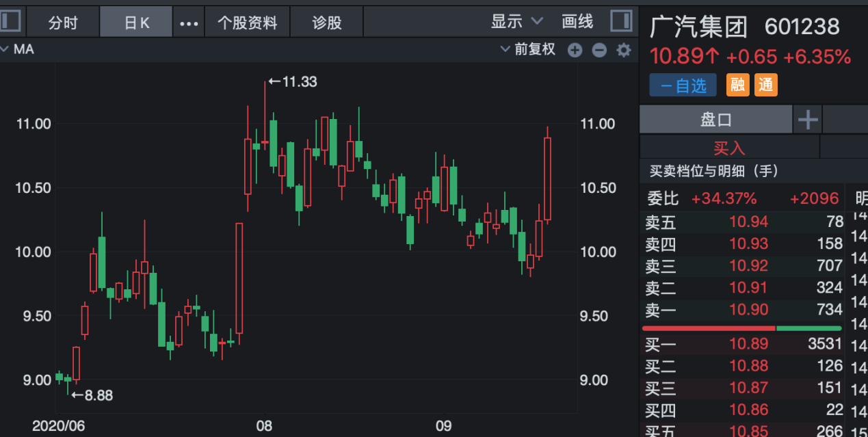Switch to the 分时 intraday chart tab

coord(63,23)
